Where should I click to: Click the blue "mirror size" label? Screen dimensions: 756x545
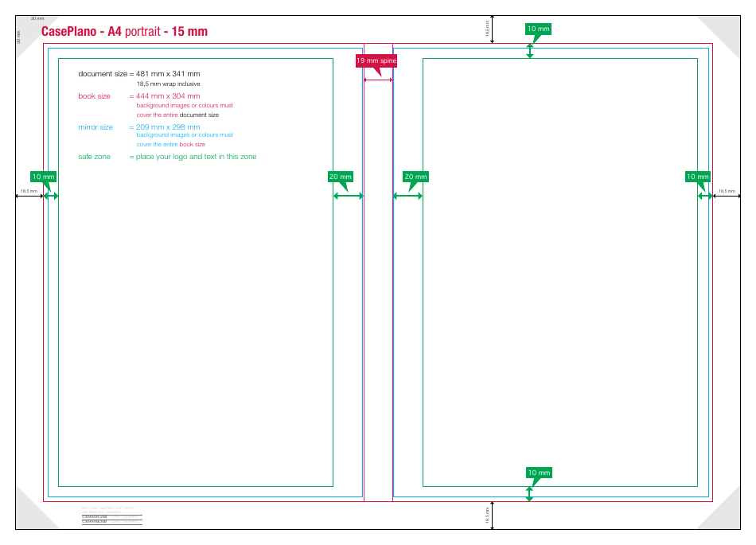click(95, 127)
